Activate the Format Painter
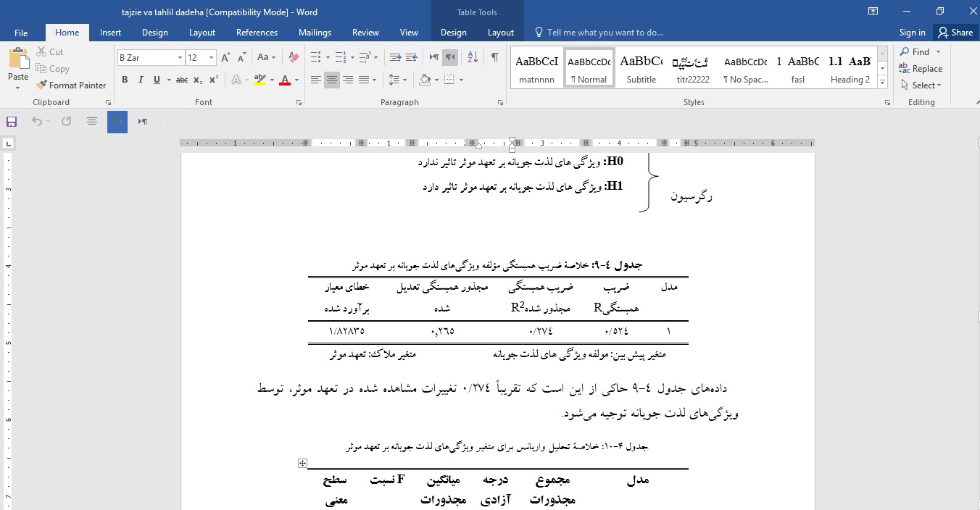The height and width of the screenshot is (510, 980). 71,85
